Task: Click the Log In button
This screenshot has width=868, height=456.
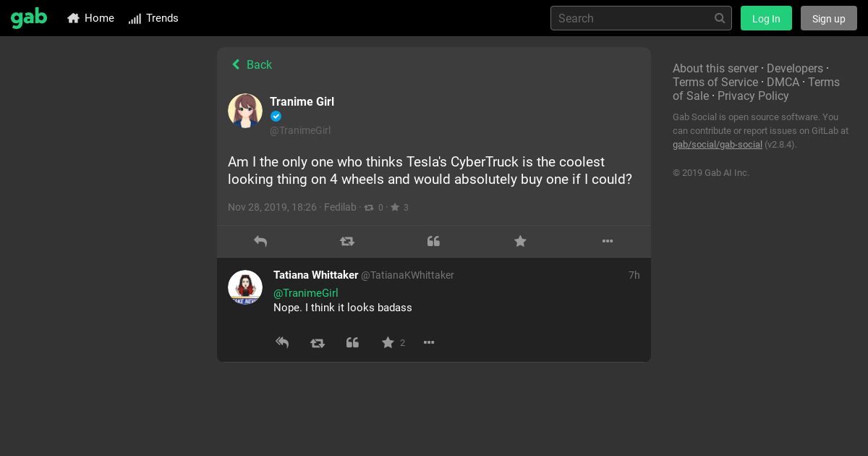Action: [x=766, y=18]
